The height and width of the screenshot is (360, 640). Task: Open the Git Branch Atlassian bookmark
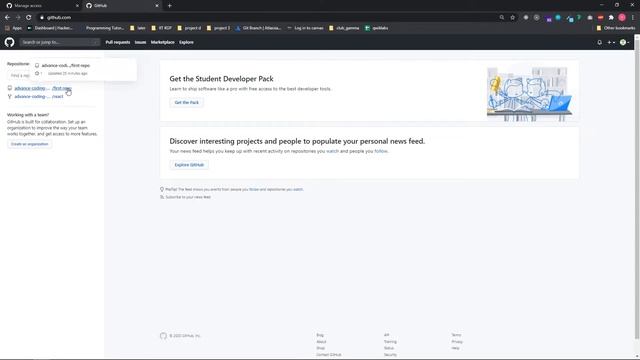pyautogui.click(x=258, y=28)
